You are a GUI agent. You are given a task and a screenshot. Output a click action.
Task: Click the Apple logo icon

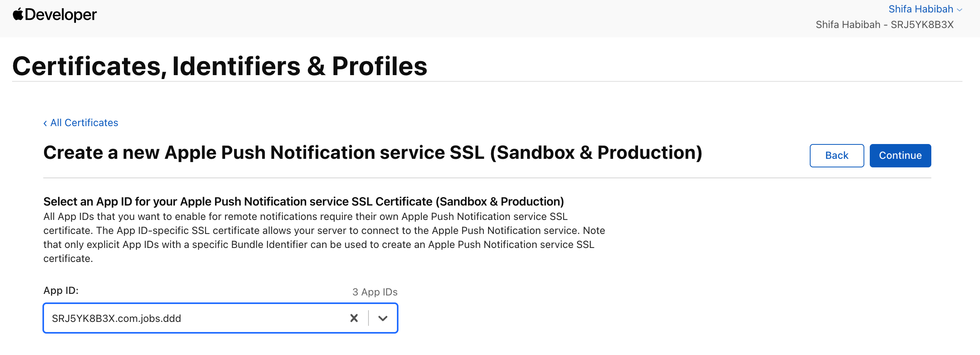[x=18, y=14]
